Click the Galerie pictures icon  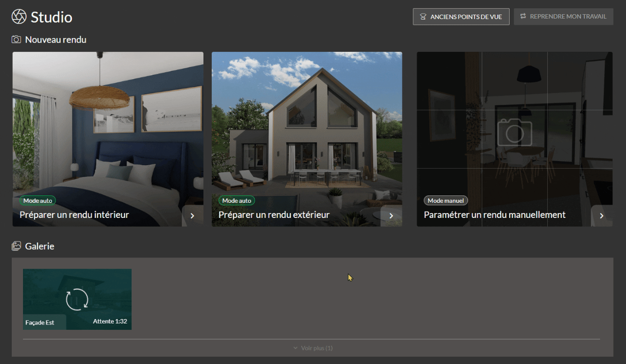coord(17,246)
